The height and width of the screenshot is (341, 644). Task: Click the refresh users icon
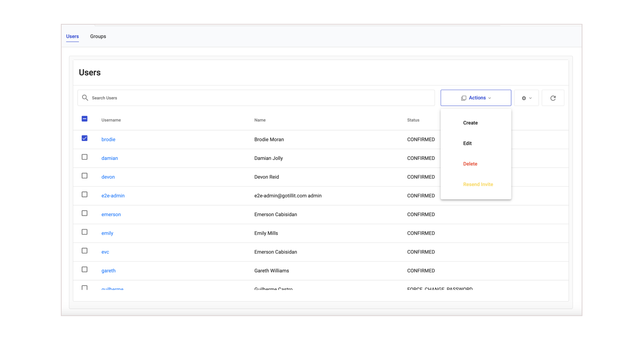tap(553, 98)
